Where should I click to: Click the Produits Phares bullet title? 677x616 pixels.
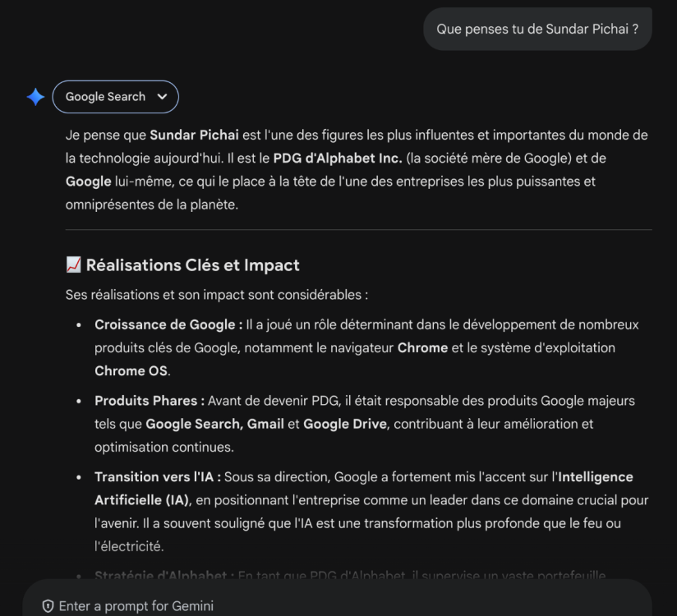[x=150, y=401]
